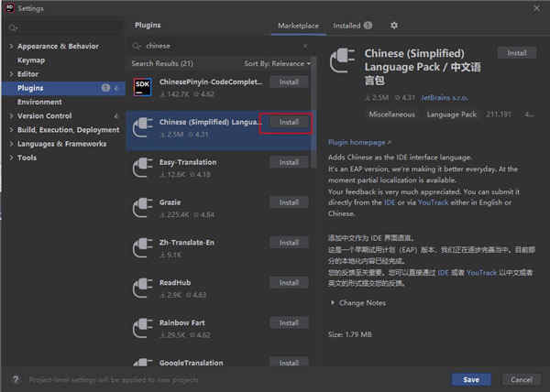Click the ReadHub plugin icon
The image size is (550, 392).
pyautogui.click(x=143, y=288)
